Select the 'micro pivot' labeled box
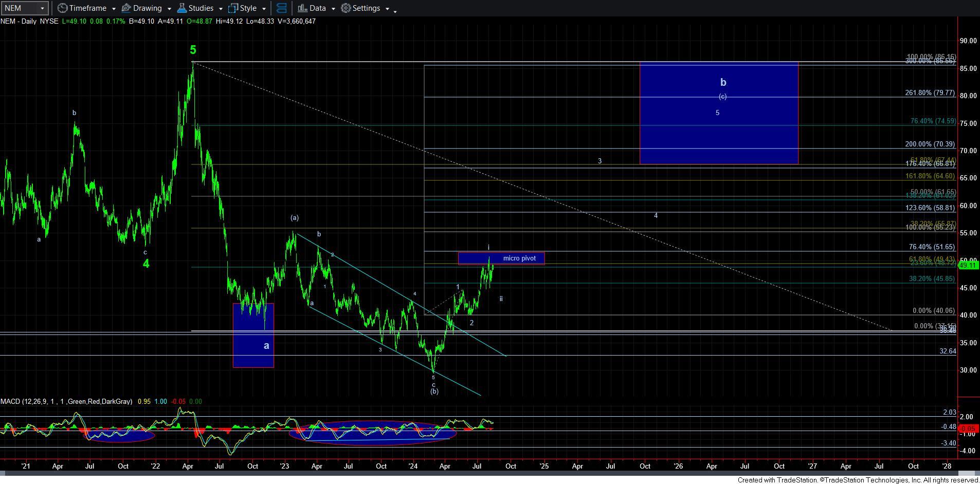The height and width of the screenshot is (484, 980). pos(501,258)
